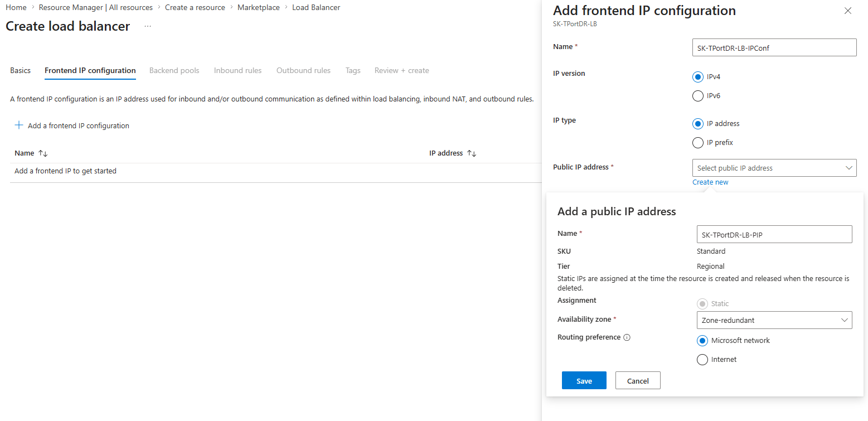Click the Public IP address label

[x=581, y=167]
